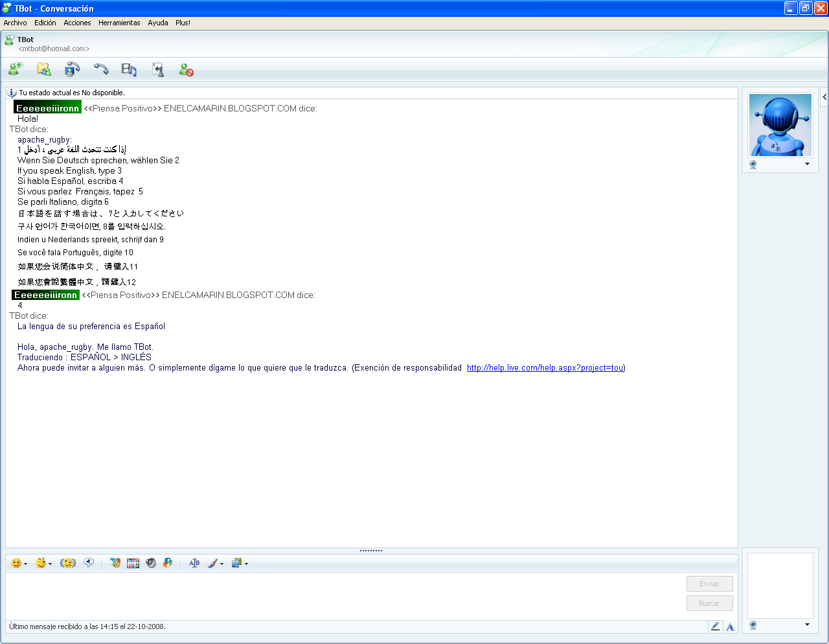Open options arrow below your display picture
The height and width of the screenshot is (644, 829).
807,625
